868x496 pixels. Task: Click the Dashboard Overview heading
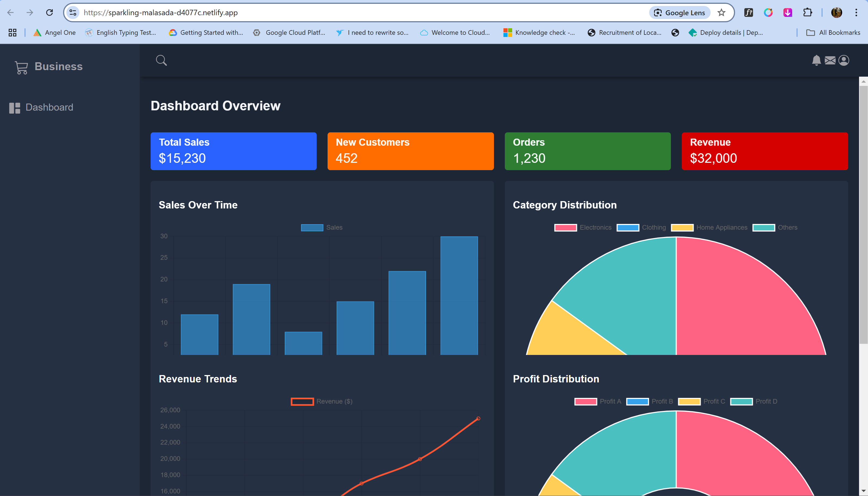click(x=216, y=106)
